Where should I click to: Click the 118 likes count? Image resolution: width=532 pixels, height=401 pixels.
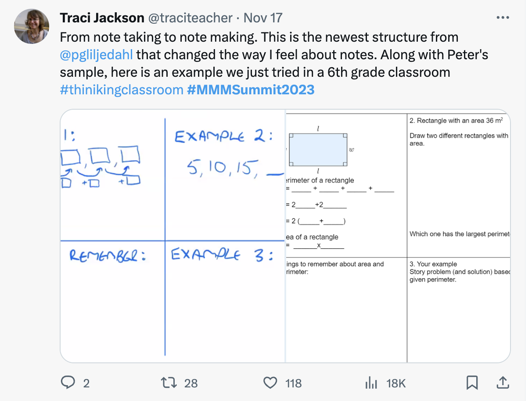pyautogui.click(x=293, y=383)
